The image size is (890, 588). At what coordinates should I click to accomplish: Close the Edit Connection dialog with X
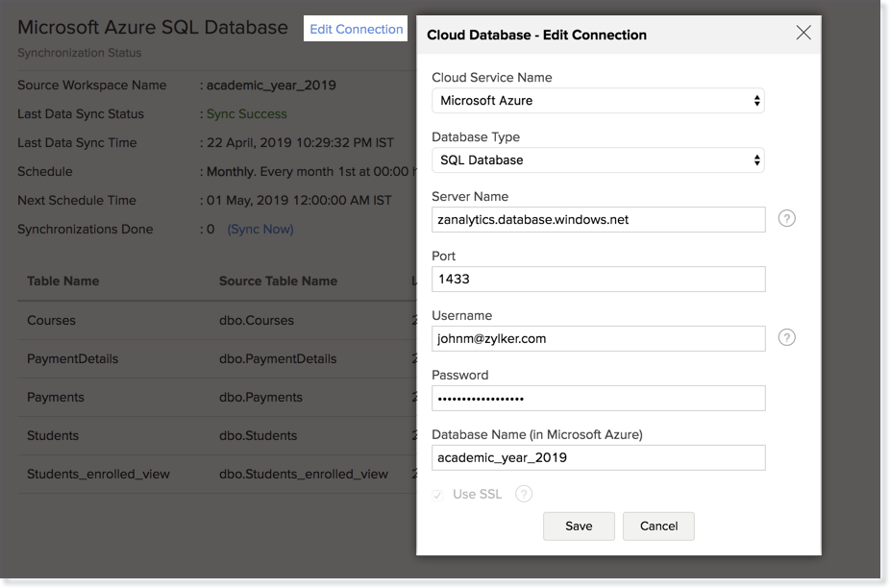point(803,34)
